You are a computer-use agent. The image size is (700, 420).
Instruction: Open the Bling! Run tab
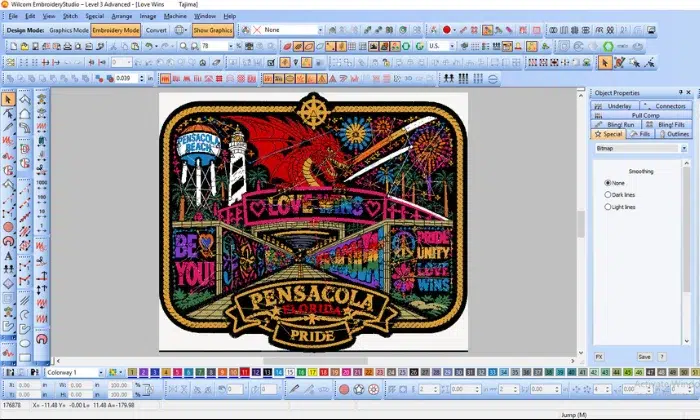click(x=616, y=125)
